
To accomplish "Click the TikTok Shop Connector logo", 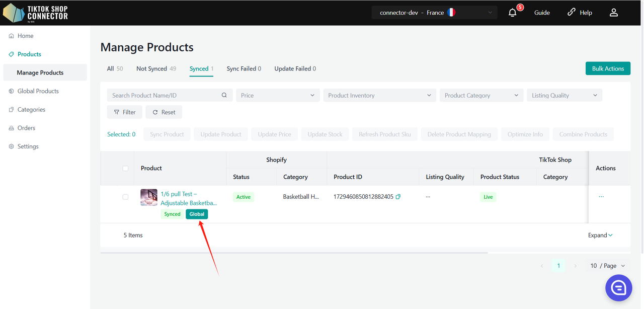I will pyautogui.click(x=35, y=13).
